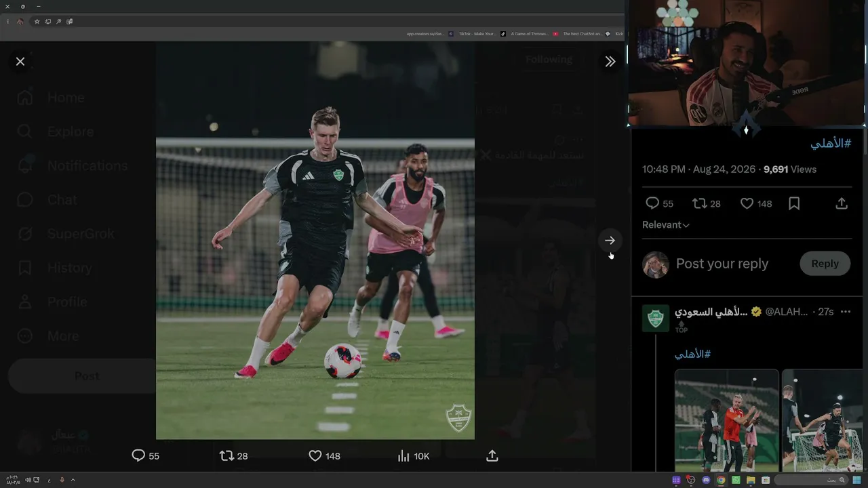This screenshot has height=488, width=868.
Task: Open replies under the enlarged photo
Action: [x=145, y=456]
